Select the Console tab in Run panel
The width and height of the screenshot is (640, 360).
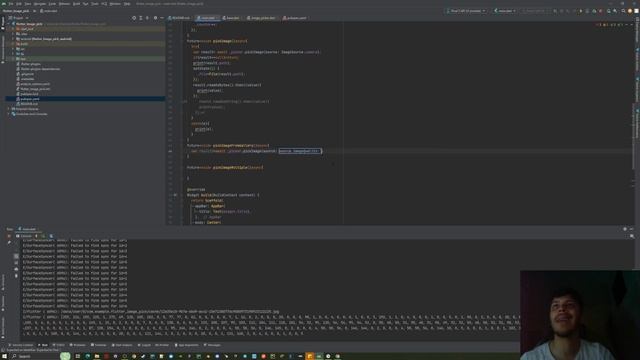tap(24, 236)
